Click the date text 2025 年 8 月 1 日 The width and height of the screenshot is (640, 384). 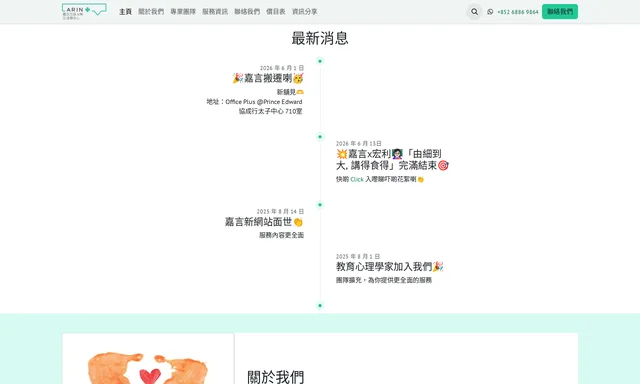pyautogui.click(x=358, y=257)
